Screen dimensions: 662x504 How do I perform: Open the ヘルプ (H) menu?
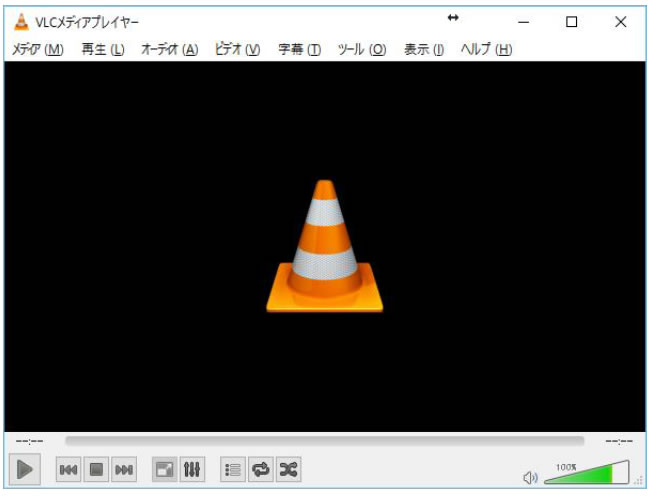tap(486, 49)
